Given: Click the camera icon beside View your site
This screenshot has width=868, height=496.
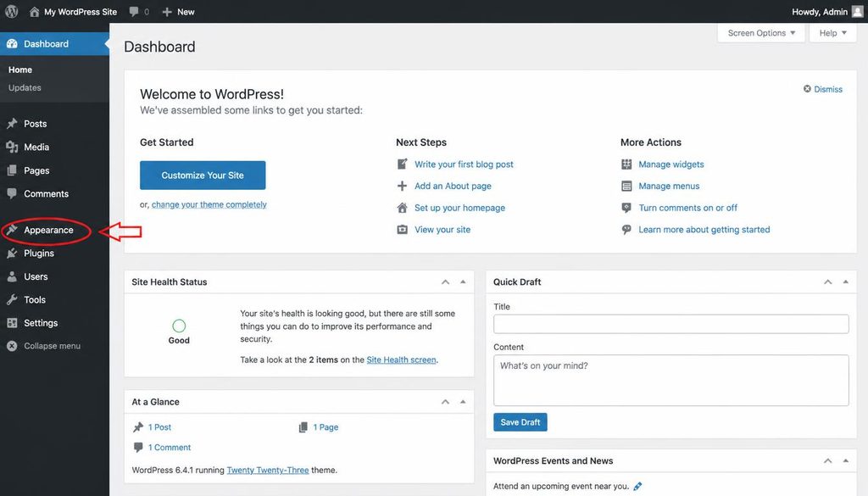Looking at the screenshot, I should 403,229.
